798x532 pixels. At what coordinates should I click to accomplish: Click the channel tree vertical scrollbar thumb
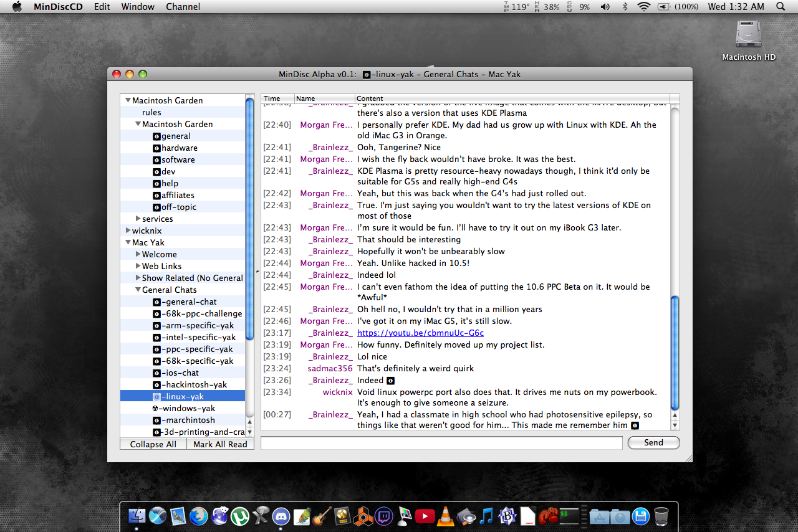click(x=249, y=219)
